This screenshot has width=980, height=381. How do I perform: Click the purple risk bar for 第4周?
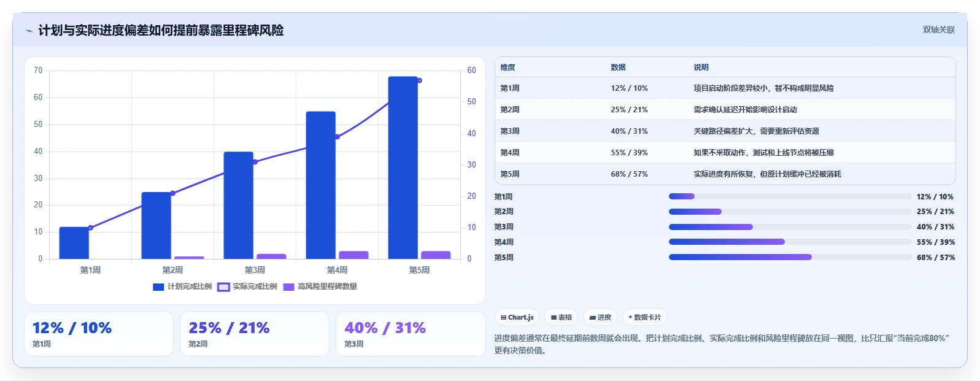click(x=353, y=255)
